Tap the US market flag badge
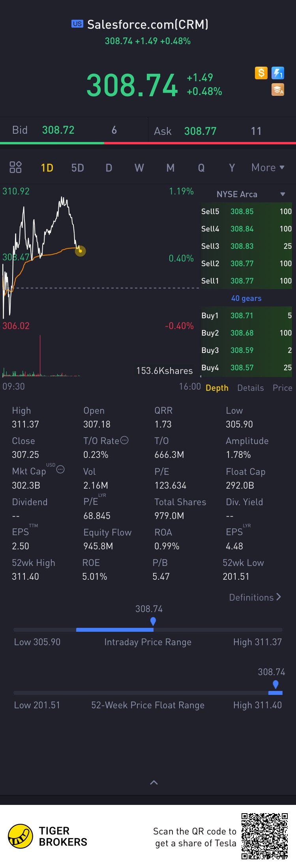This screenshot has height=868, width=296. coord(77,24)
